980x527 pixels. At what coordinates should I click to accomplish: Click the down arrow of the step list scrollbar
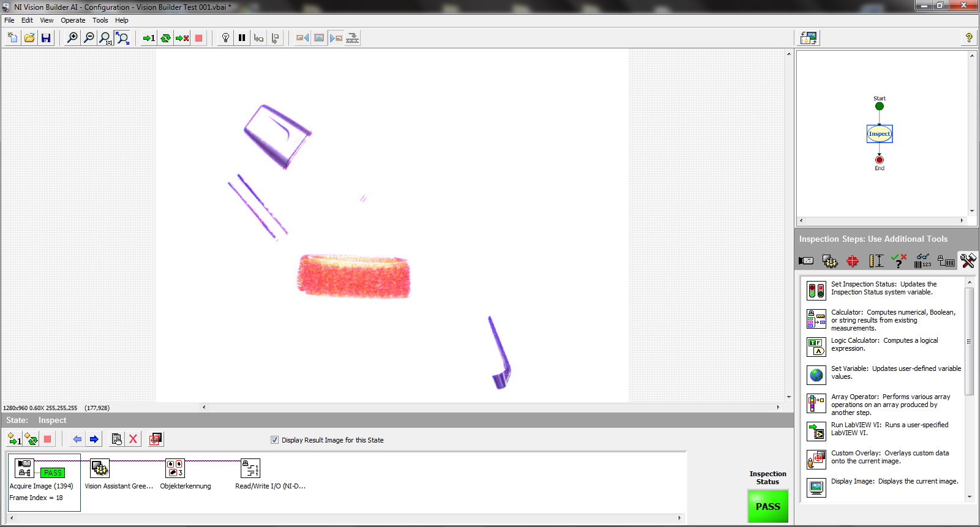point(969,497)
